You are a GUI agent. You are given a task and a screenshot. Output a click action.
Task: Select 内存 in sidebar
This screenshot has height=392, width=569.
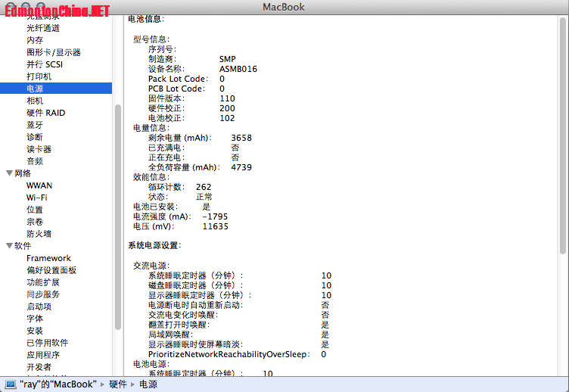coord(35,40)
